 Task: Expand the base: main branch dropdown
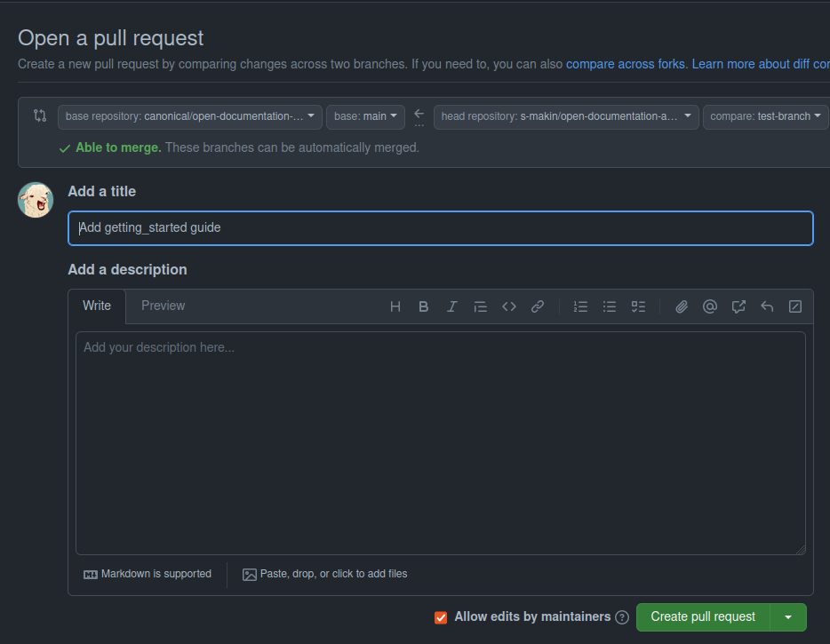coord(365,116)
